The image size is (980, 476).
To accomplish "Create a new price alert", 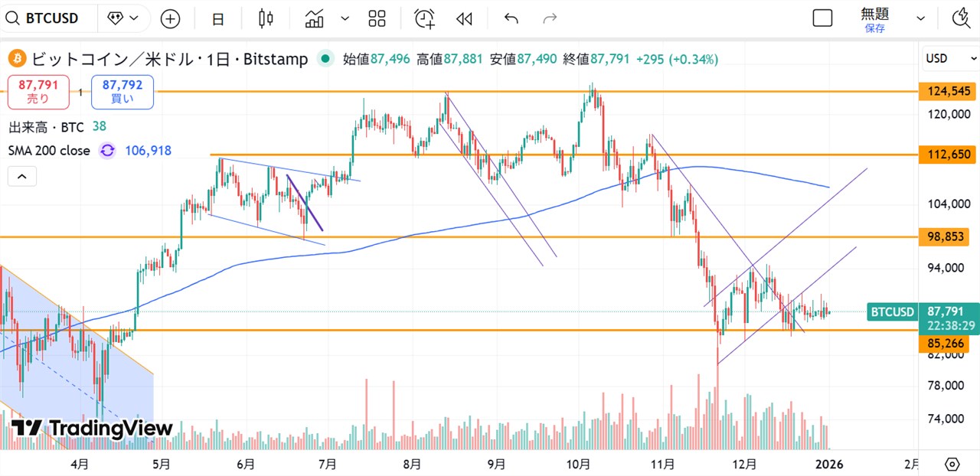I will (x=425, y=19).
